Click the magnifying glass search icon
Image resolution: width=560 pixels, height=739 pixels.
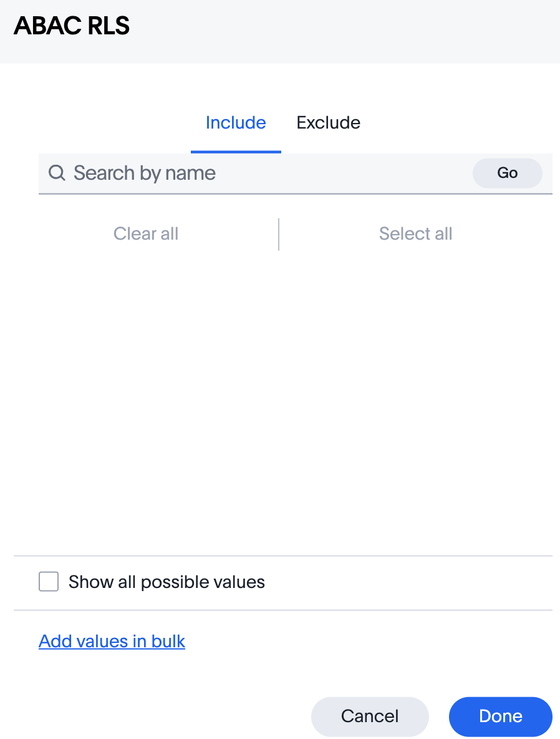click(x=57, y=173)
